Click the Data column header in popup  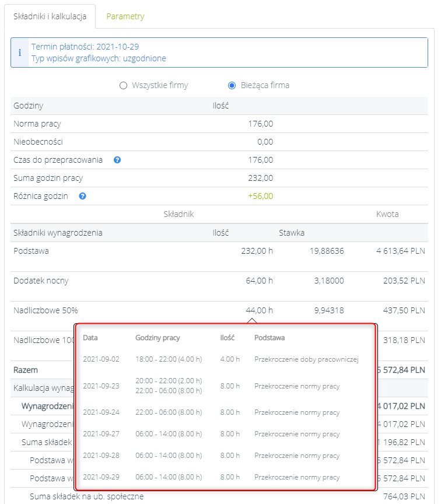[90, 338]
